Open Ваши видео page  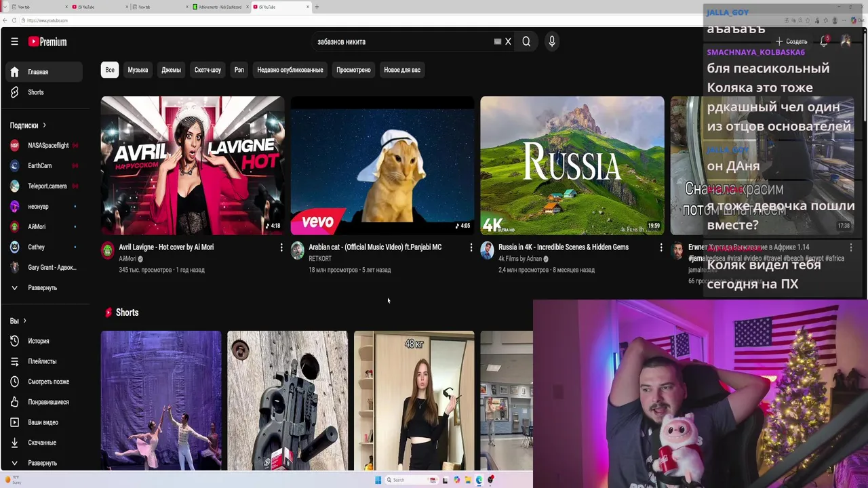click(43, 422)
